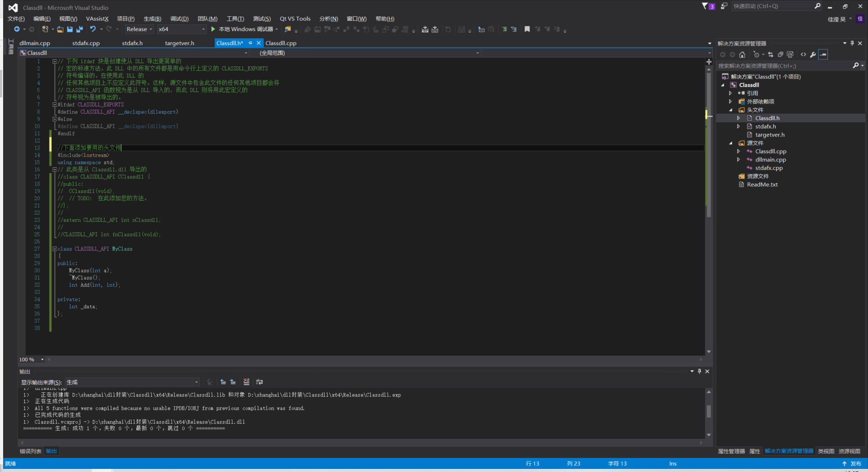This screenshot has width=868, height=472.
Task: Click the search magnifier in Solution Explorer
Action: 856,66
